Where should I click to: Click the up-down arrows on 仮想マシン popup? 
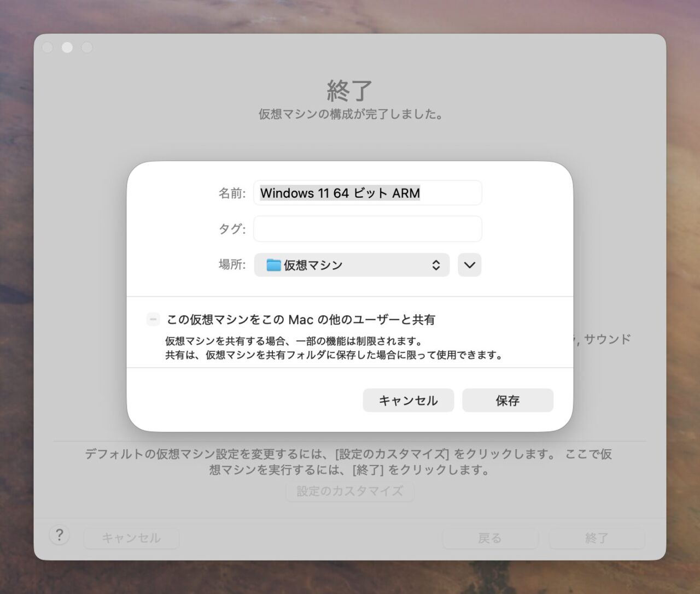click(x=436, y=265)
